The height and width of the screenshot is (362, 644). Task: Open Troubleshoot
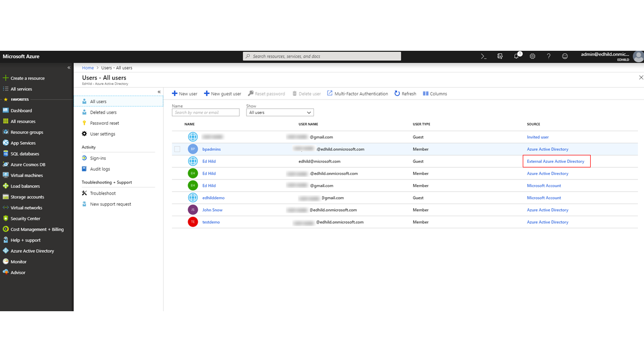point(103,193)
